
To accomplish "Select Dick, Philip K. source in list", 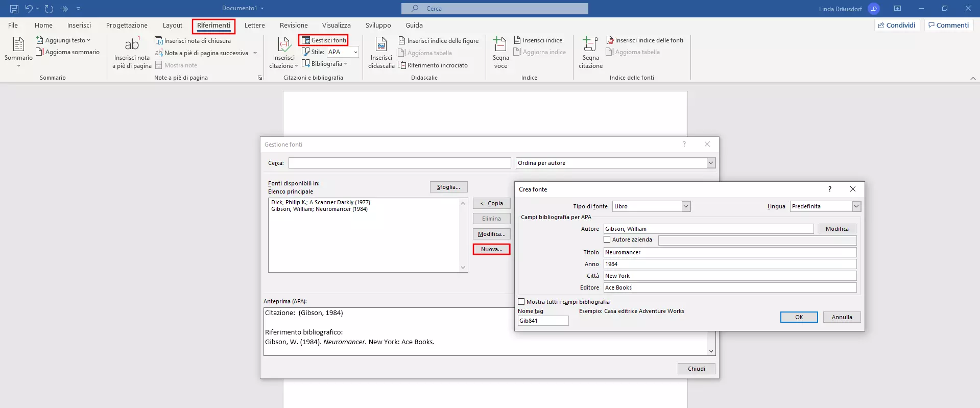I will coord(321,202).
